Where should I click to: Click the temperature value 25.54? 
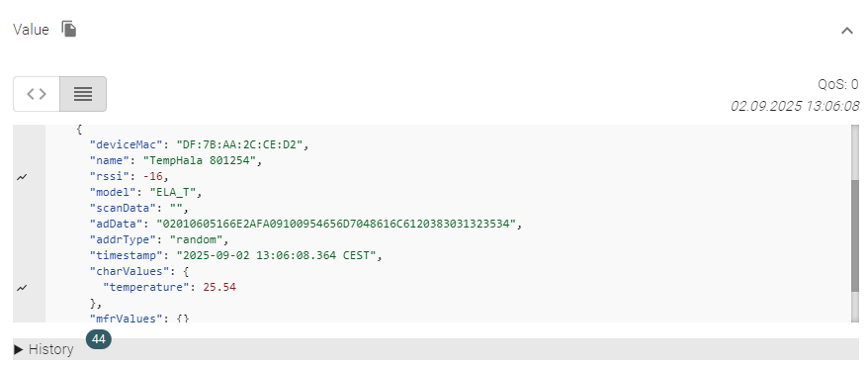[219, 287]
